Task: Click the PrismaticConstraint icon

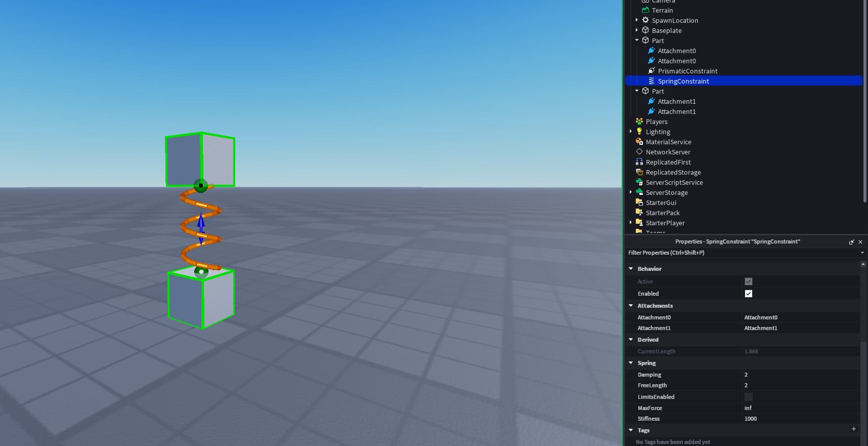Action: click(651, 71)
